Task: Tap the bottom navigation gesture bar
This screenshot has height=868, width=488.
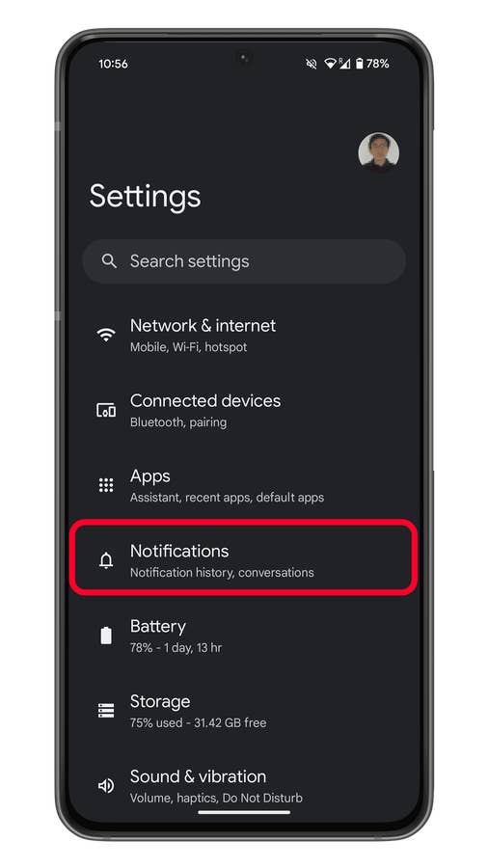Action: coord(244,813)
